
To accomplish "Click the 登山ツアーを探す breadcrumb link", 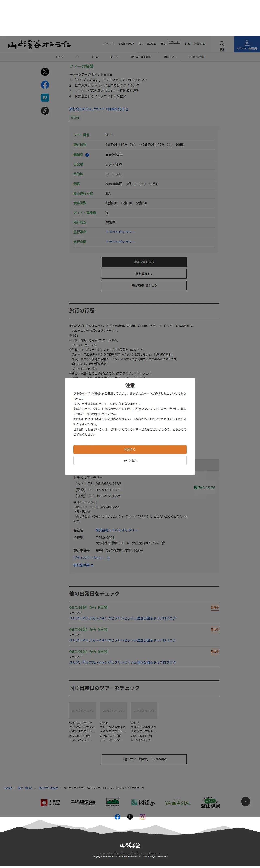I will coord(48,788).
